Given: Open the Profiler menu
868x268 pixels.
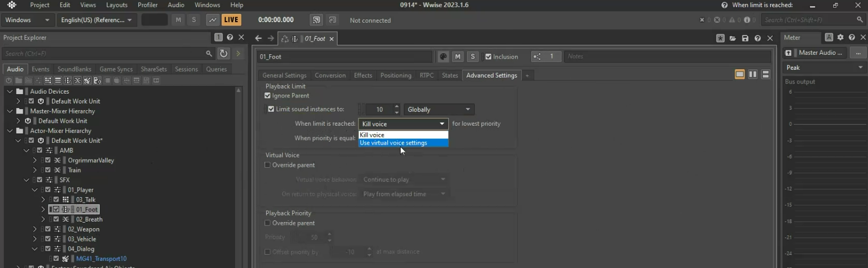Looking at the screenshot, I should coord(148,5).
